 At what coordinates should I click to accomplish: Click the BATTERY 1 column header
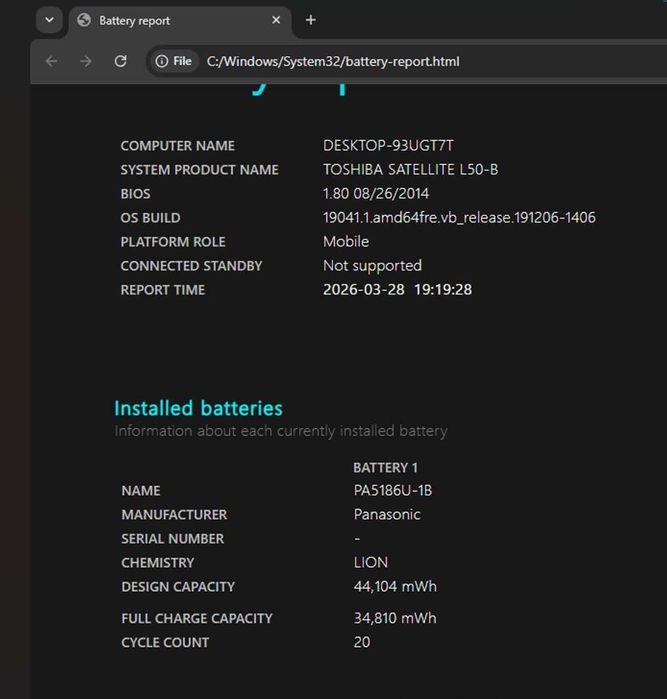[x=385, y=468]
